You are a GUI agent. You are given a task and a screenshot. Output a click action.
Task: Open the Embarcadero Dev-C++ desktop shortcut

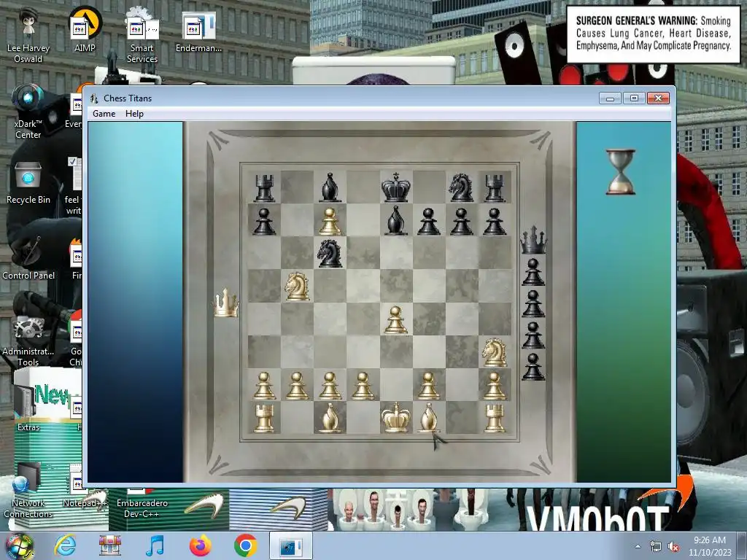[x=142, y=503]
